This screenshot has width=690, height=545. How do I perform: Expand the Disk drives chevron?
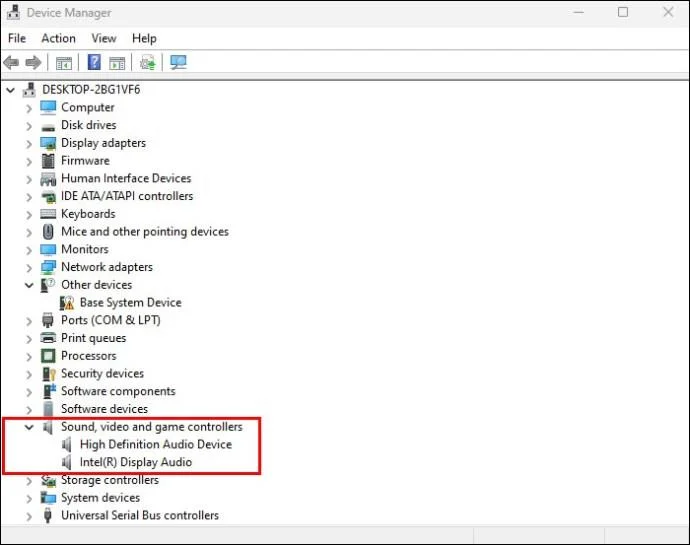click(29, 126)
